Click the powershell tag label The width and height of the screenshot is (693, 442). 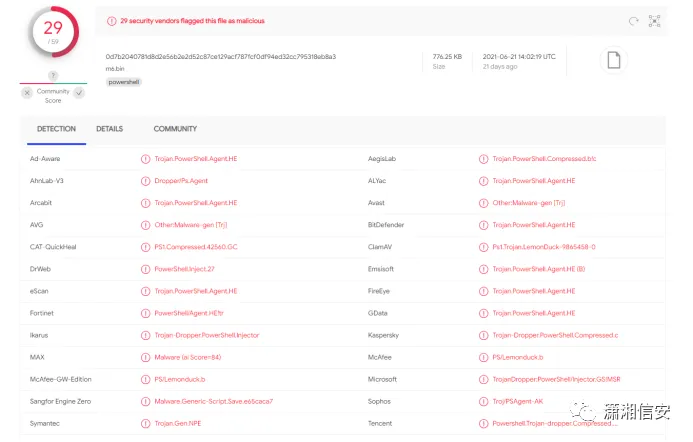point(124,82)
